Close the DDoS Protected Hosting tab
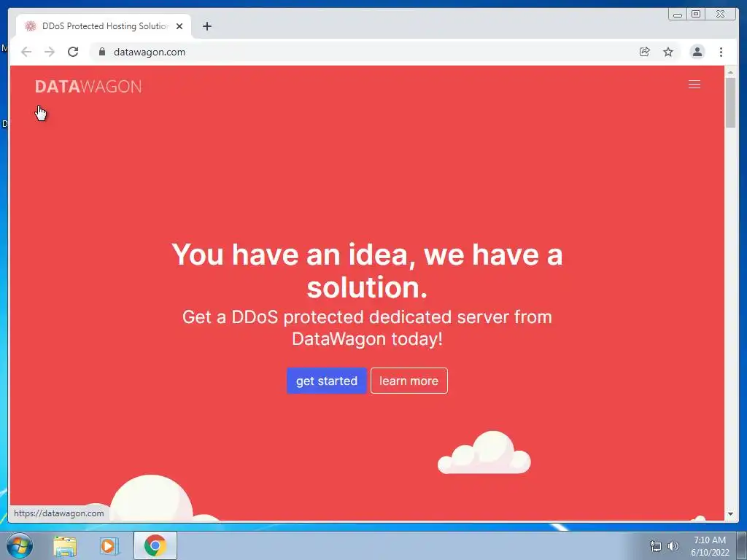The height and width of the screenshot is (560, 747). 179,26
